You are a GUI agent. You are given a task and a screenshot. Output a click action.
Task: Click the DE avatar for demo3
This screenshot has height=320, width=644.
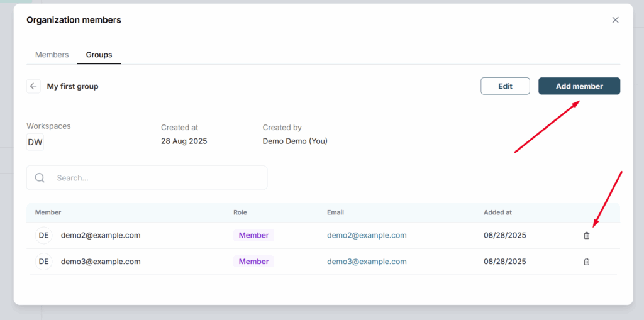(x=43, y=262)
